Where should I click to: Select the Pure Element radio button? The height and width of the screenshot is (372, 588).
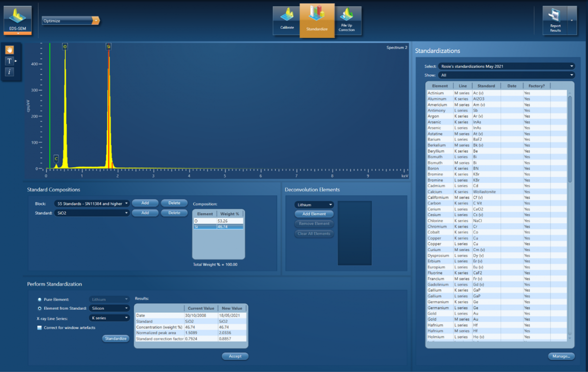40,299
